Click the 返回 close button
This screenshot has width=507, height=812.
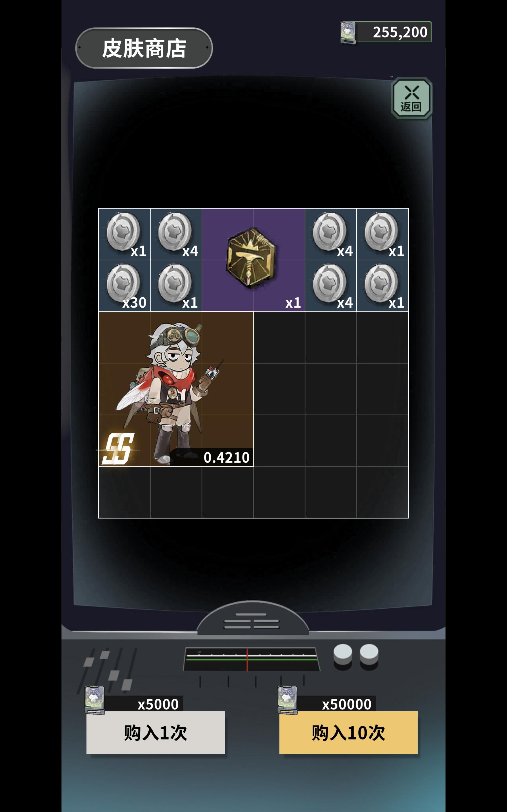(x=412, y=98)
